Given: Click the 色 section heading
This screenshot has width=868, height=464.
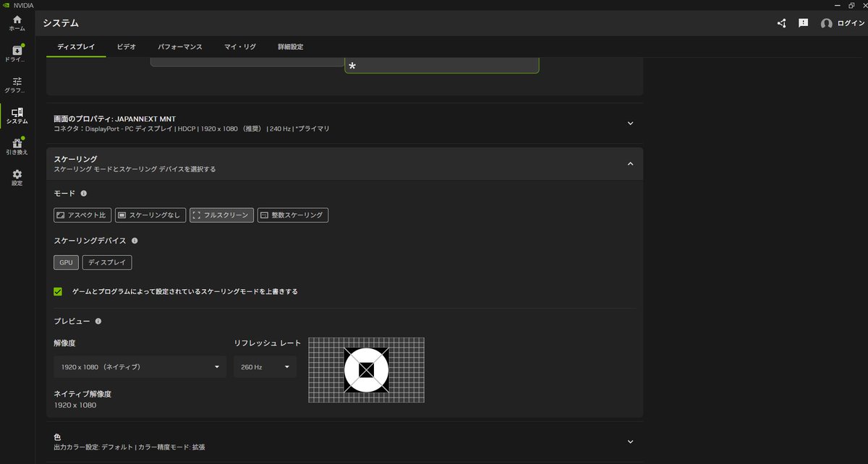Looking at the screenshot, I should click(58, 437).
